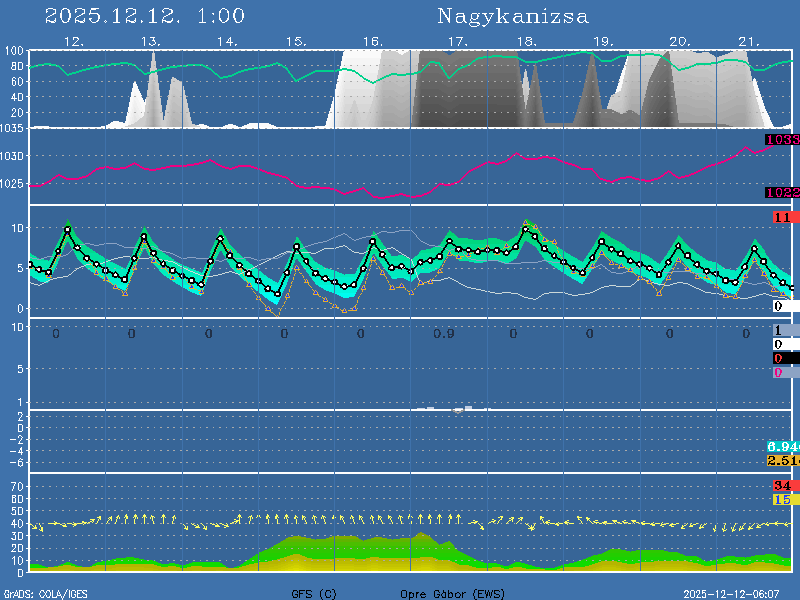Click the 0.9 precipitation total label
Image resolution: width=800 pixels, height=600 pixels.
pyautogui.click(x=443, y=334)
